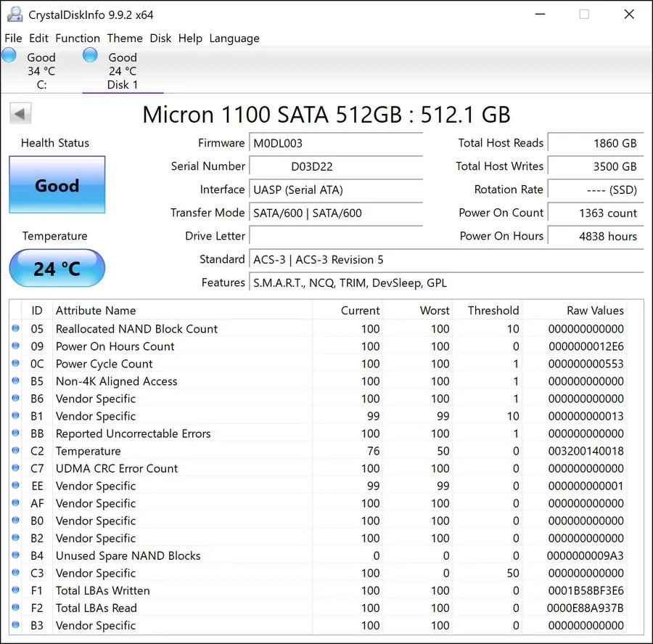
Task: Click the Rotation Rate value ---- (SSD)
Action: 596,190
